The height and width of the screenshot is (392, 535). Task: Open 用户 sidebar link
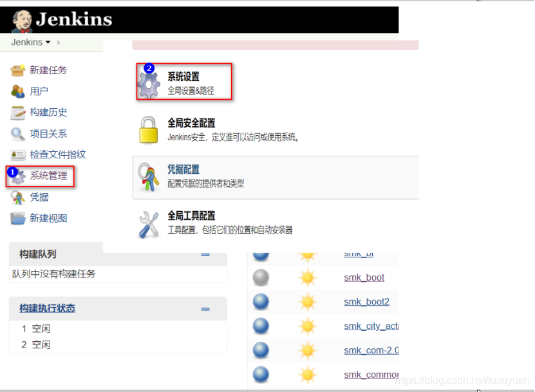tap(39, 91)
